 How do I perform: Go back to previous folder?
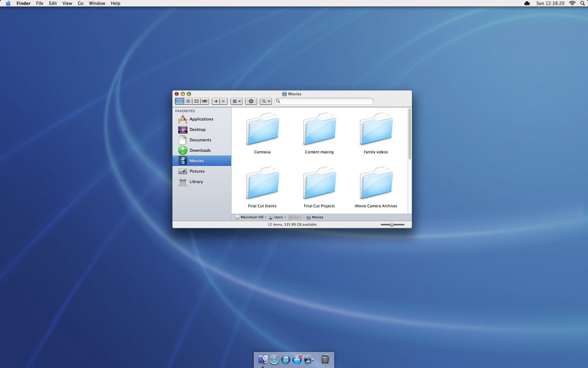[216, 101]
